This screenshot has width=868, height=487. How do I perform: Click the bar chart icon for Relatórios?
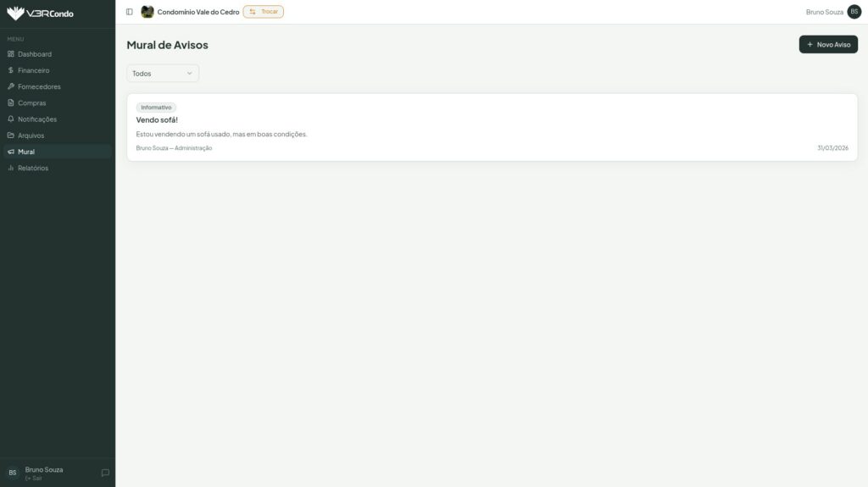tap(11, 168)
